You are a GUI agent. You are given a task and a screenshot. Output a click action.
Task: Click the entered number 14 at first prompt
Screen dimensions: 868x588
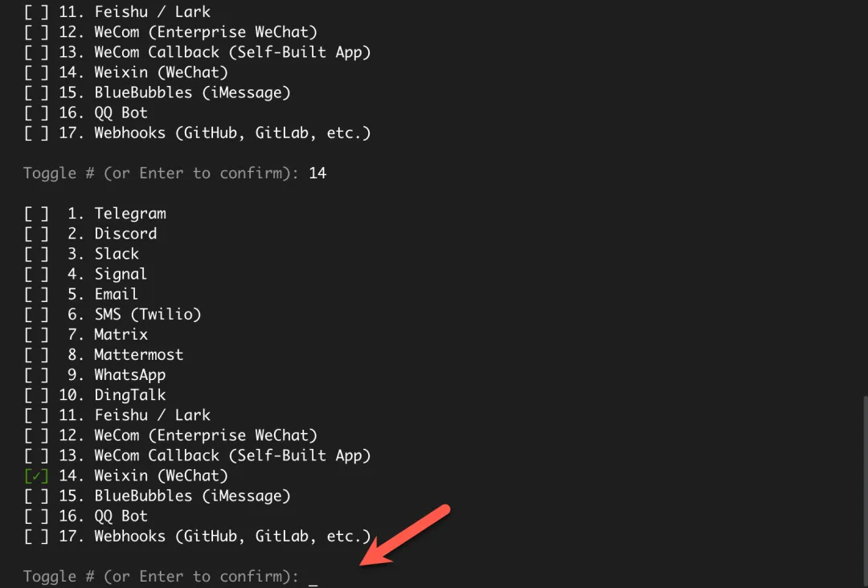pyautogui.click(x=317, y=173)
